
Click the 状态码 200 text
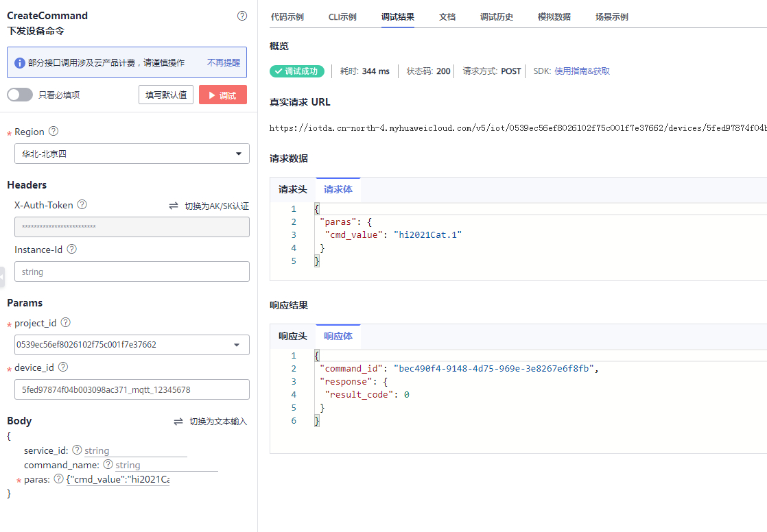click(x=428, y=71)
